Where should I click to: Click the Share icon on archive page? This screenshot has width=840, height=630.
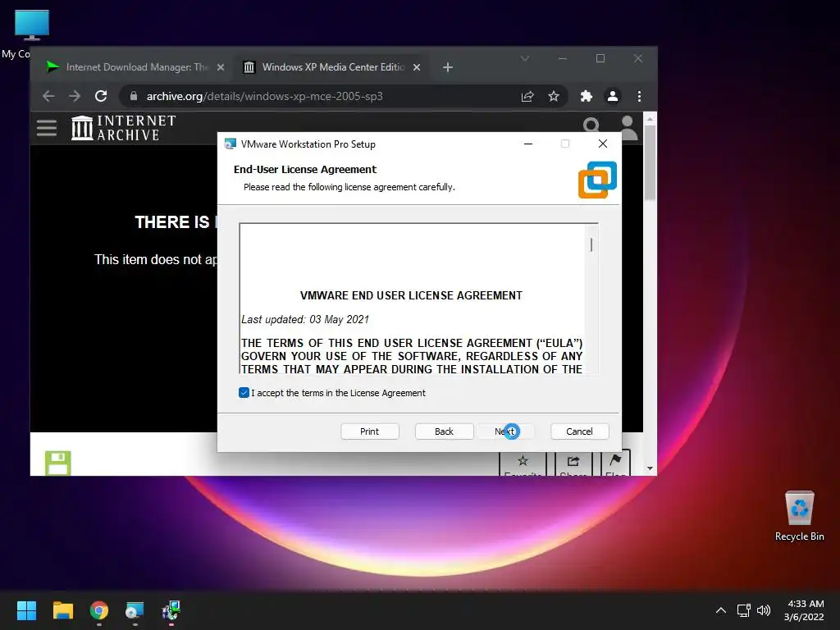tap(573, 463)
